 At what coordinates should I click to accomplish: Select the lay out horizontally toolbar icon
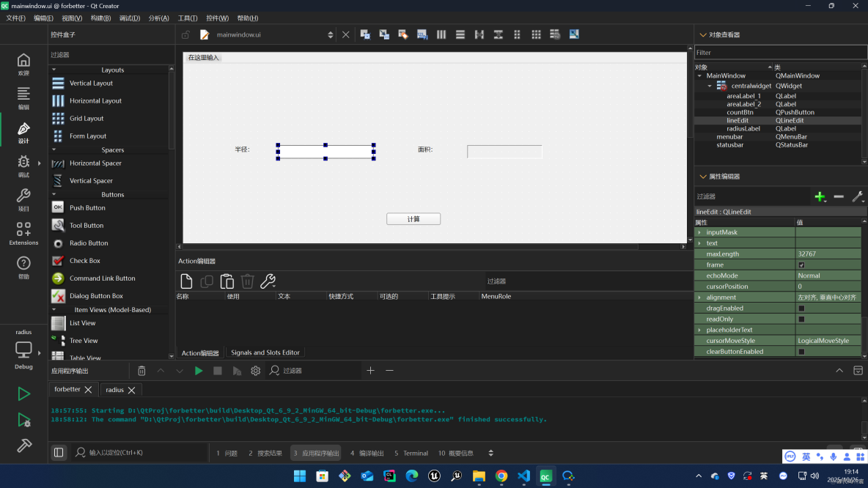pyautogui.click(x=442, y=34)
